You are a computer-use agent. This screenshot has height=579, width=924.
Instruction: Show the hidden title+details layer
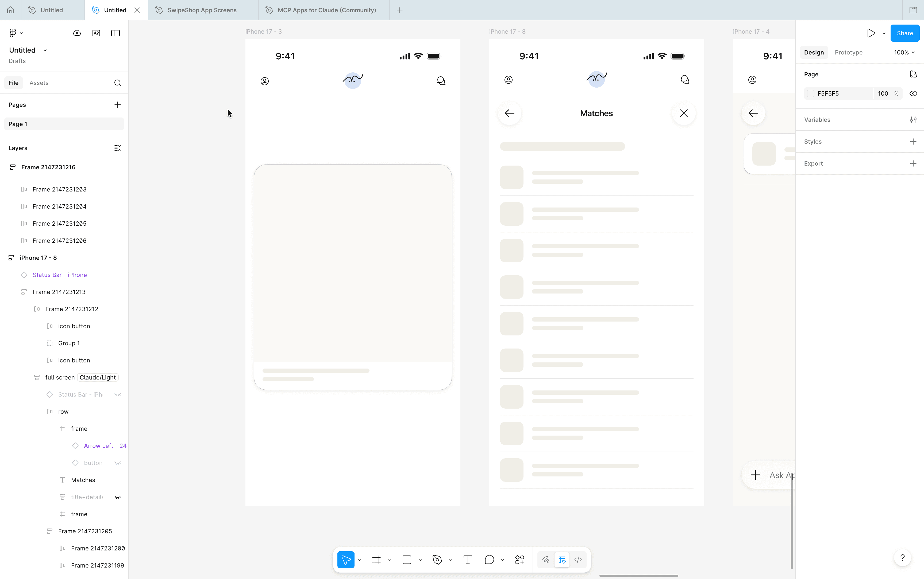(118, 497)
